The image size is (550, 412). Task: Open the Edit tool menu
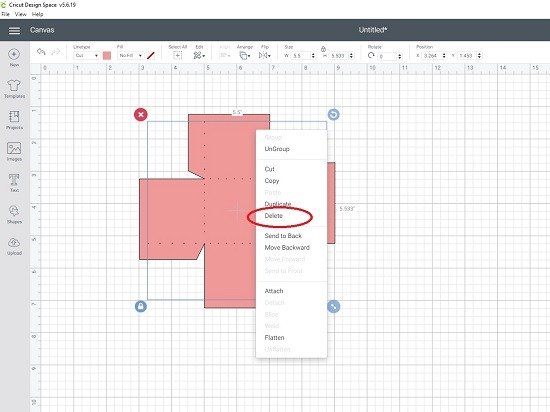click(199, 55)
